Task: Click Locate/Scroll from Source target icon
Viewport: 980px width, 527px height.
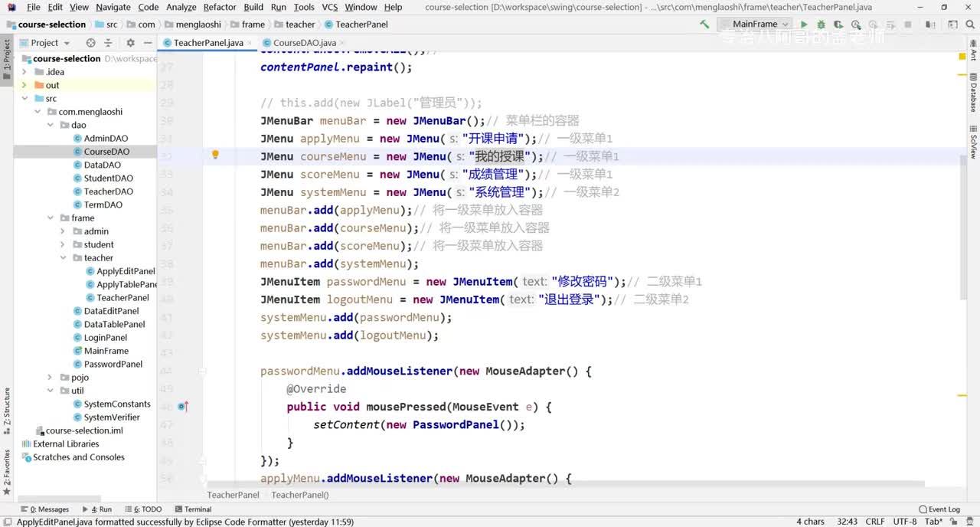Action: (x=91, y=43)
